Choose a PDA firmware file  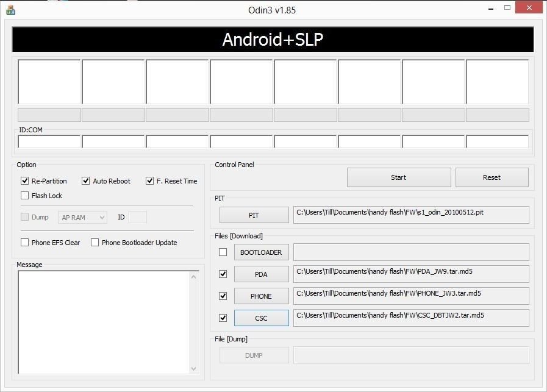coord(261,274)
